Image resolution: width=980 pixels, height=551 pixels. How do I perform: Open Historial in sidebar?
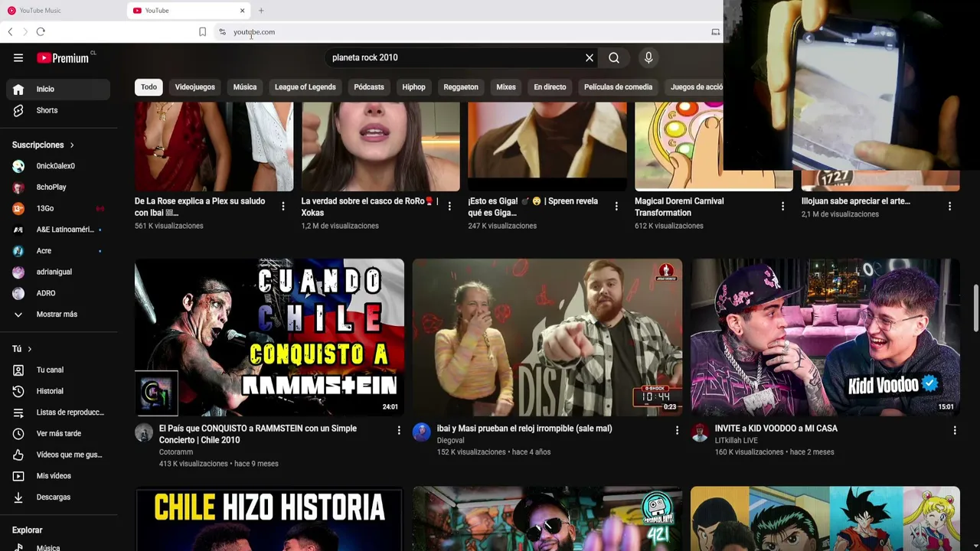[58, 391]
